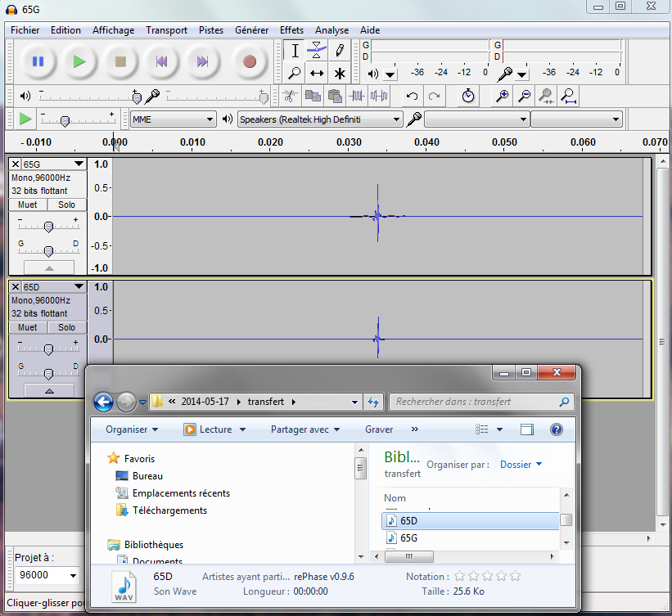Open the Speakers output device dropdown
The width and height of the screenshot is (672, 616).
click(321, 119)
